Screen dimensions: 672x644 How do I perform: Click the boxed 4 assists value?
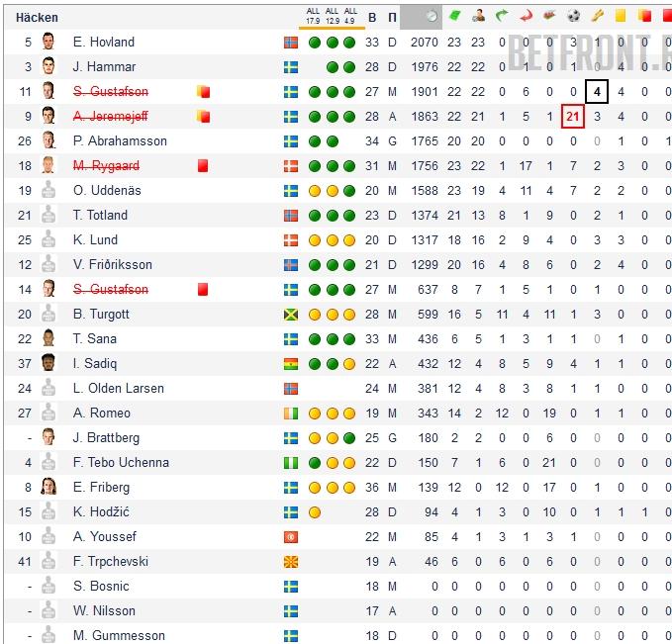(x=597, y=91)
